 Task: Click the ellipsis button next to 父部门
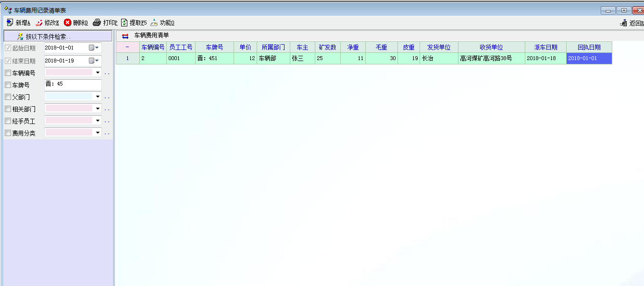pos(107,98)
